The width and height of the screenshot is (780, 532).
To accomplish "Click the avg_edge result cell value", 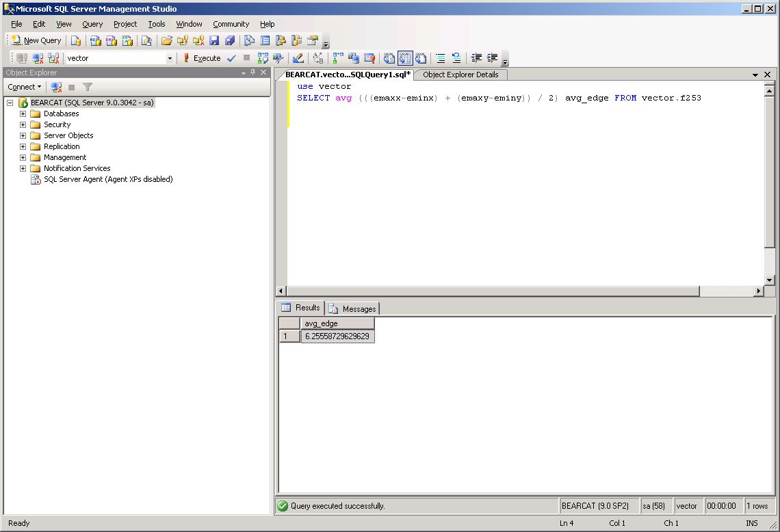I will pos(337,336).
